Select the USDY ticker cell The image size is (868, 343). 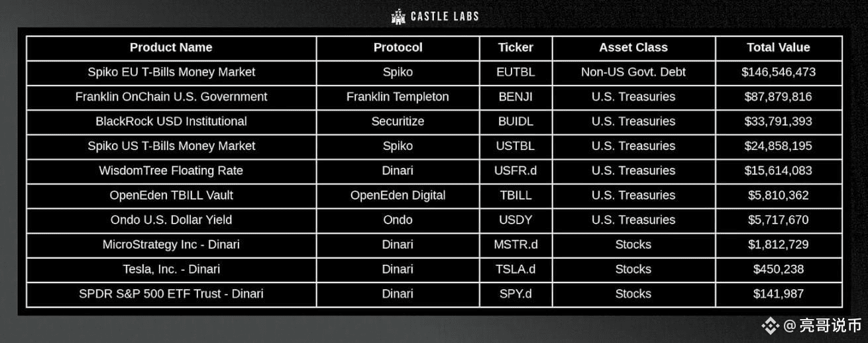(515, 220)
